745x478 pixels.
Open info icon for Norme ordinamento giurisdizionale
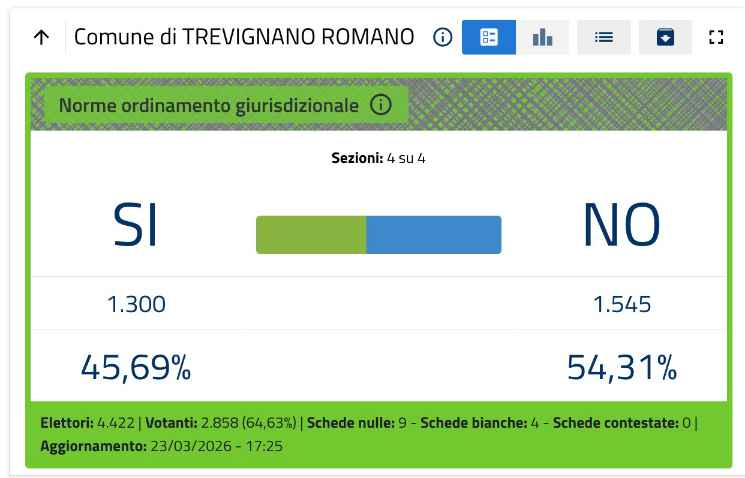380,104
